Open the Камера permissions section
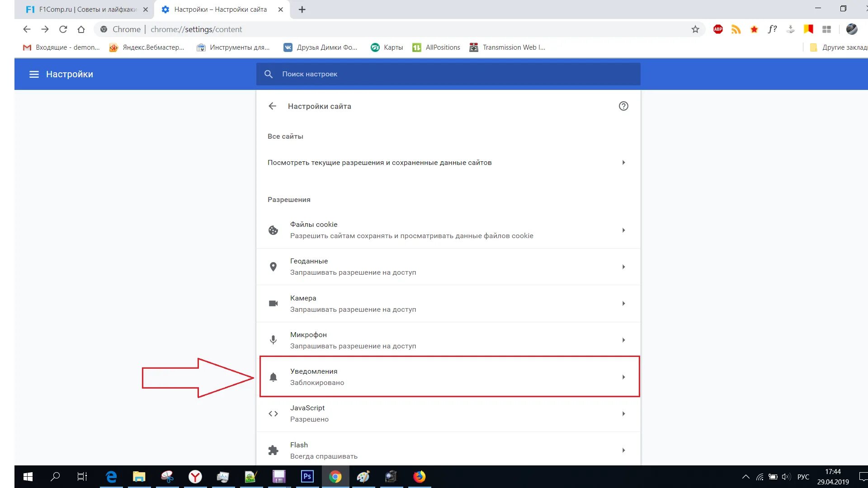 pyautogui.click(x=448, y=303)
